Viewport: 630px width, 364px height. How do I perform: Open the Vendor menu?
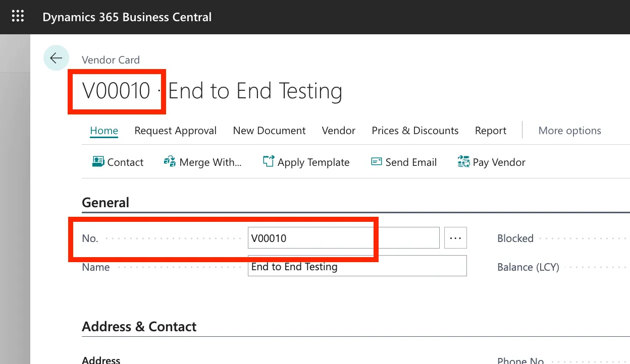click(x=339, y=131)
